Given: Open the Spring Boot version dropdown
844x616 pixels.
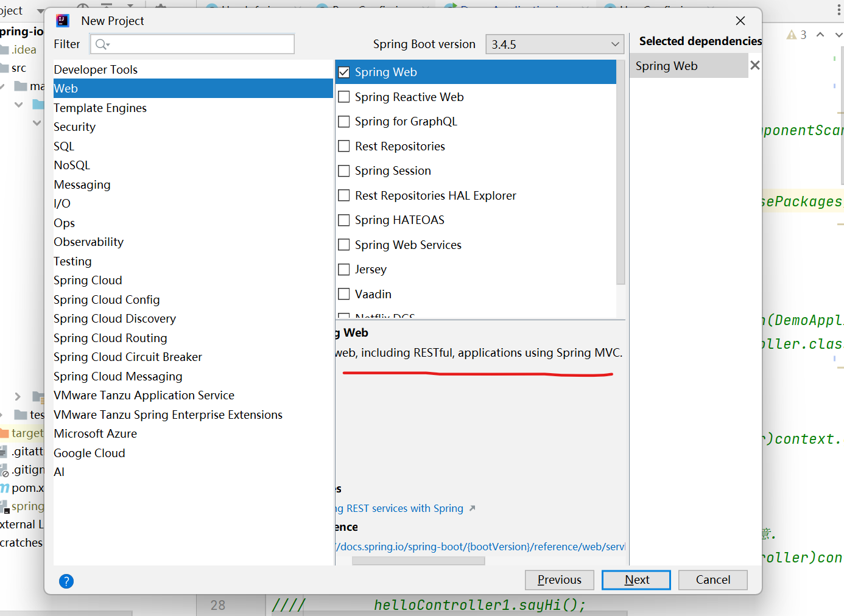Looking at the screenshot, I should click(x=555, y=44).
